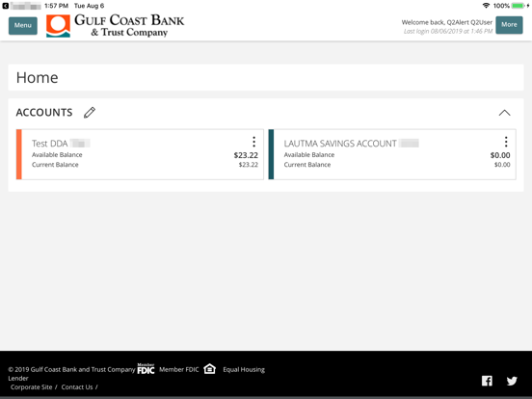This screenshot has width=532, height=399.
Task: Collapse the Accounts section chevron
Action: pos(504,113)
